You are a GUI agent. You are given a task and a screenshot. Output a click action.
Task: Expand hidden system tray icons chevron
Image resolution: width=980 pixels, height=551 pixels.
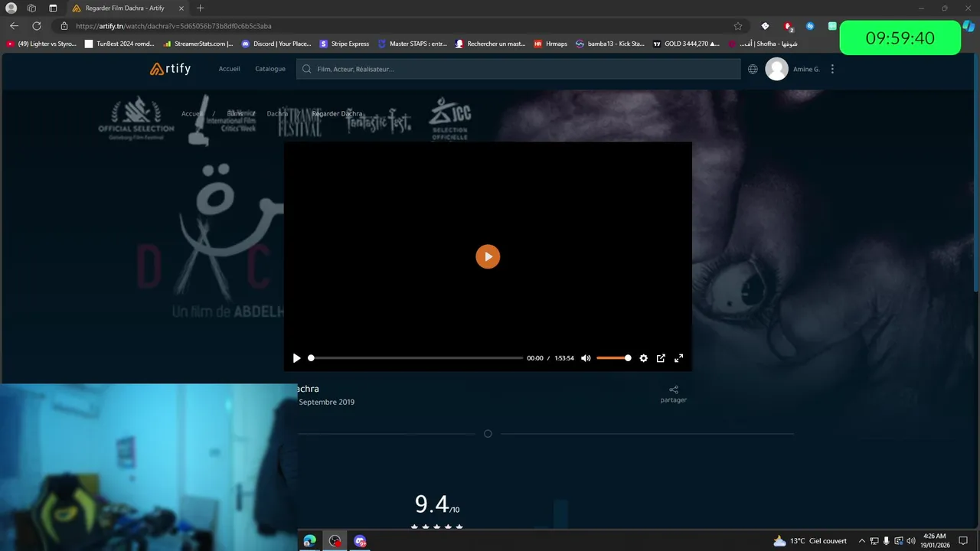tap(861, 541)
